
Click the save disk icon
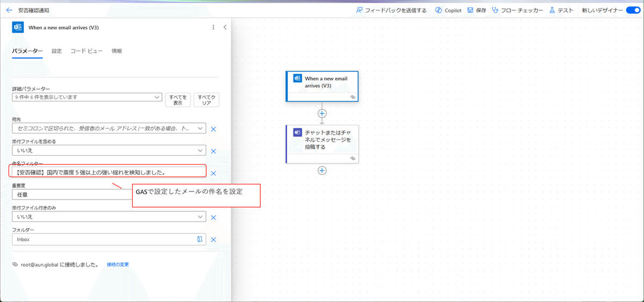(470, 10)
